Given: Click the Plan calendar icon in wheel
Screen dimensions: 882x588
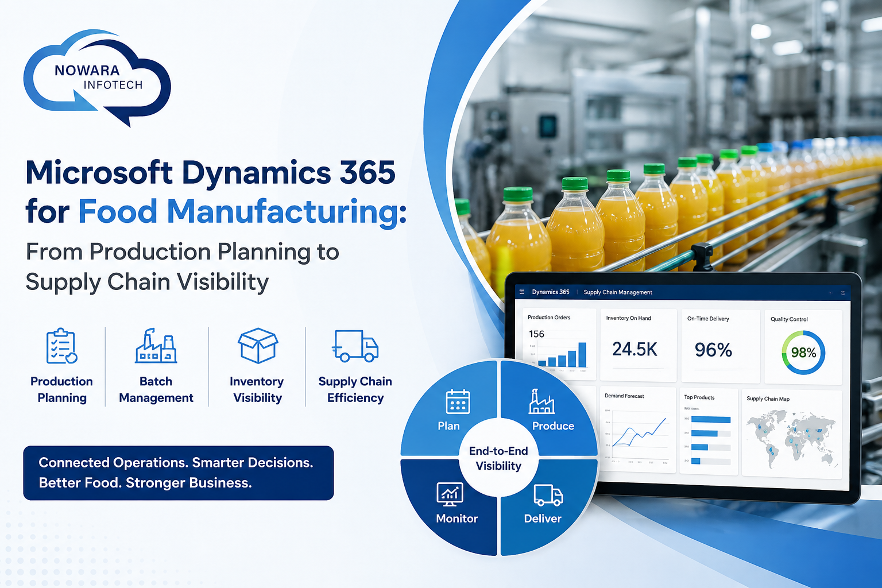Looking at the screenshot, I should (458, 401).
